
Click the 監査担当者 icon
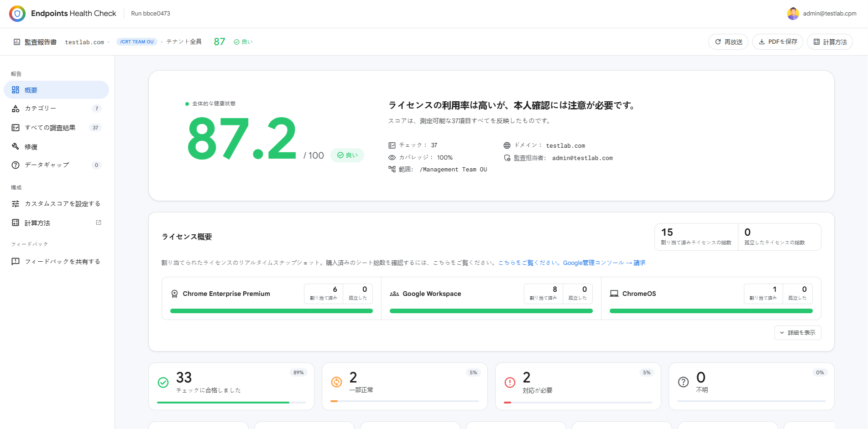[x=507, y=158]
